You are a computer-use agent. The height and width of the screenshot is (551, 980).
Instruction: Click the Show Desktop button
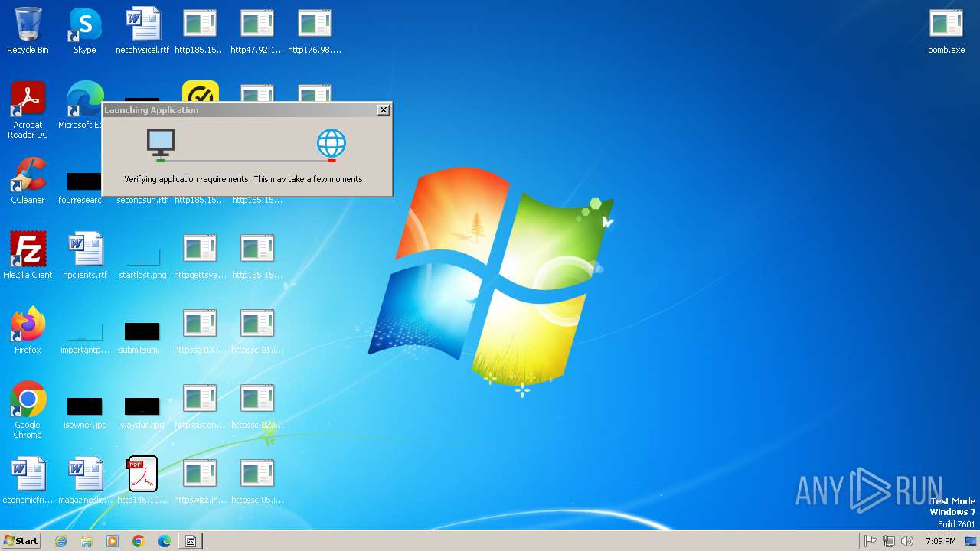[x=972, y=541]
